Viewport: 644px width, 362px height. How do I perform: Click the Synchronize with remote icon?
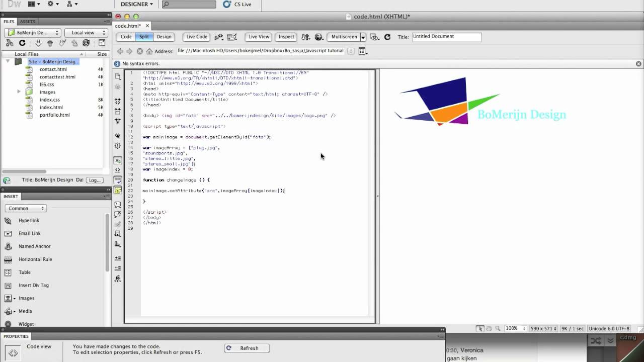86,43
